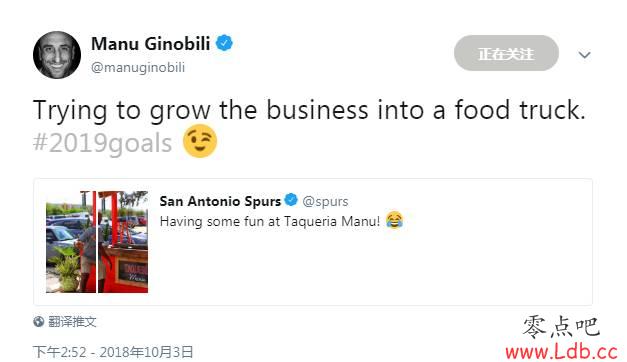The width and height of the screenshot is (627, 362).
Task: Click the Manu Ginobili display name
Action: pos(151,44)
